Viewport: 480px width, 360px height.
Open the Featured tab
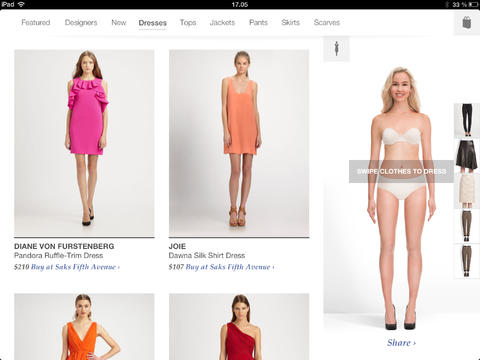click(36, 22)
